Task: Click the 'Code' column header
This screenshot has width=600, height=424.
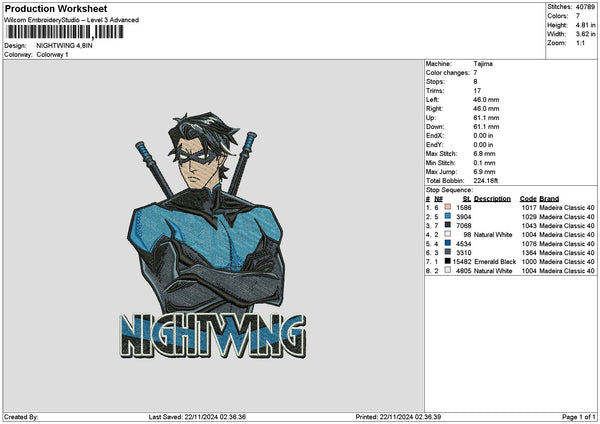Action: coord(528,199)
